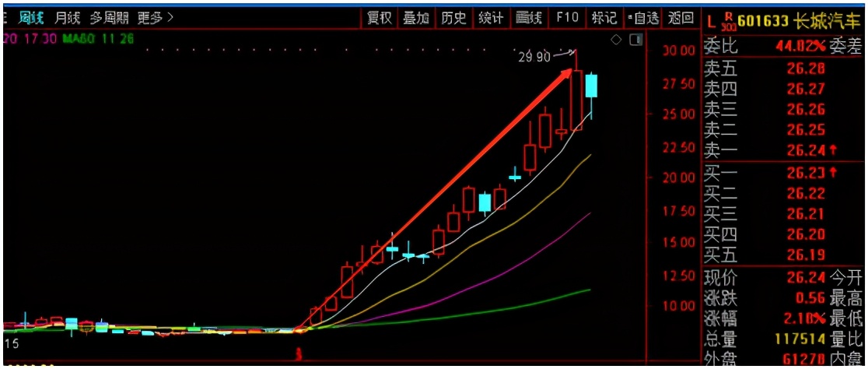Select the 买一 price 26.23
Viewport: 868px width, 369px height.
tap(807, 173)
